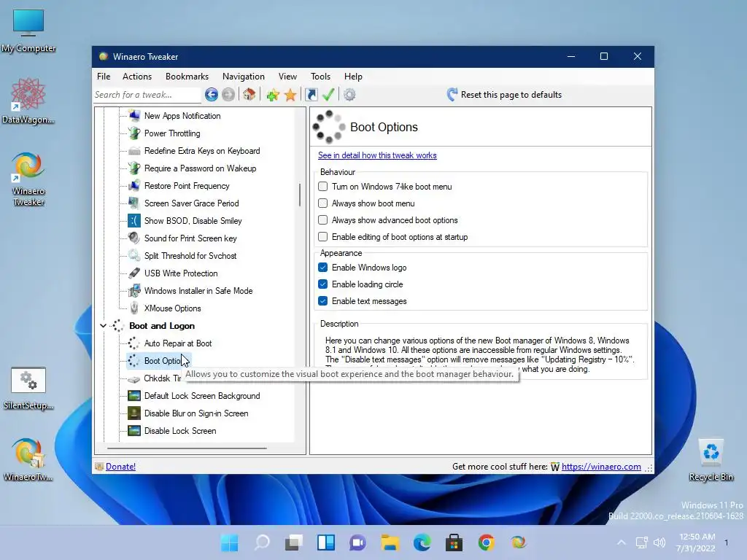Check Always show boot menu

(323, 203)
